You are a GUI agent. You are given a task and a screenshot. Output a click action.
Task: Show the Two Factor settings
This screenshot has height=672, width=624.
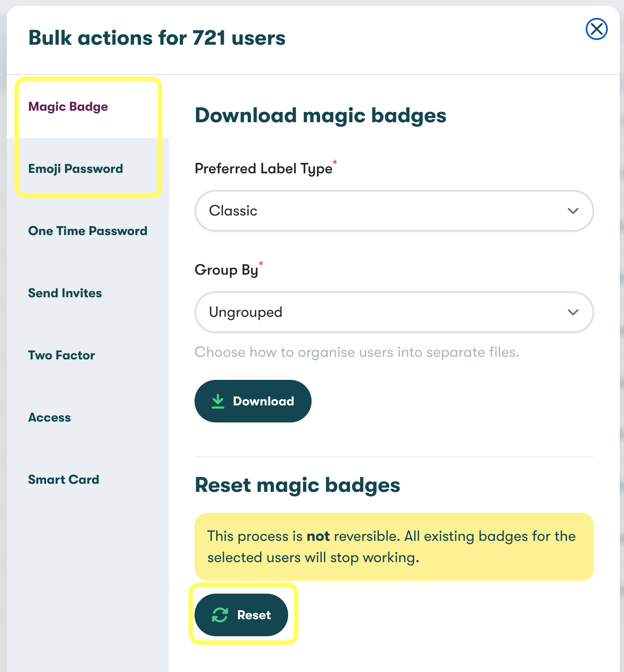pyautogui.click(x=61, y=355)
